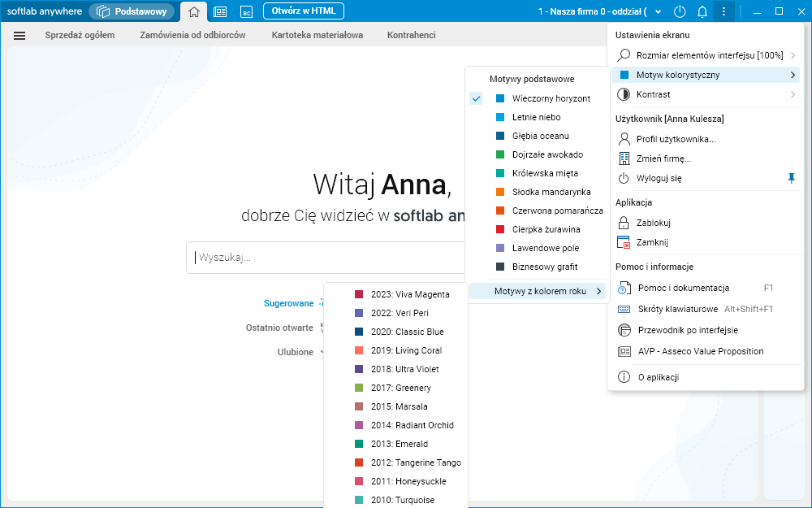Click the user profile person icon
The image size is (812, 508).
pyautogui.click(x=624, y=139)
